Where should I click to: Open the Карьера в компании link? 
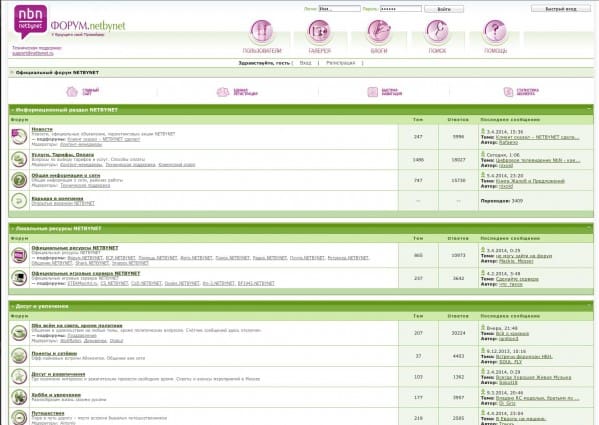tap(57, 199)
